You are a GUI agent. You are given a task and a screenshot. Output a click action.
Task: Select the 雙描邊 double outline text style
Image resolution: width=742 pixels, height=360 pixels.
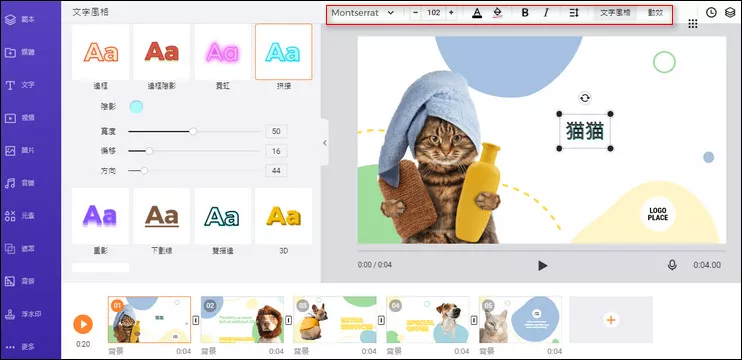[222, 216]
